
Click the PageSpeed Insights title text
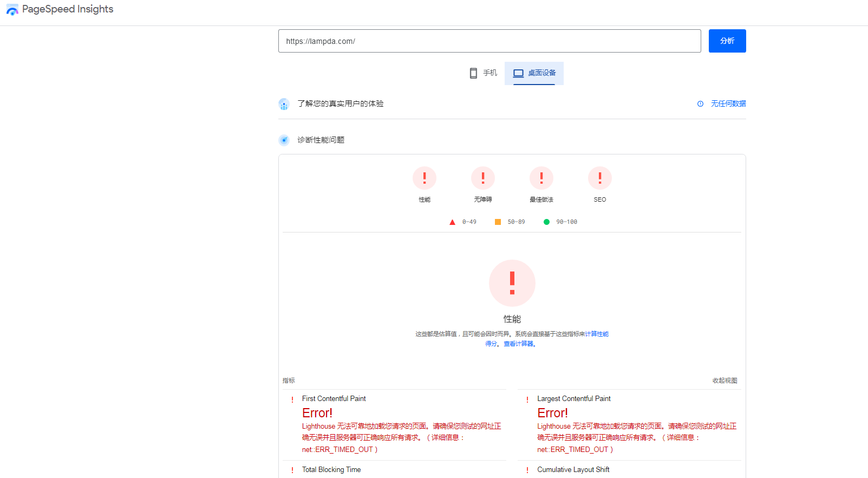click(x=68, y=9)
